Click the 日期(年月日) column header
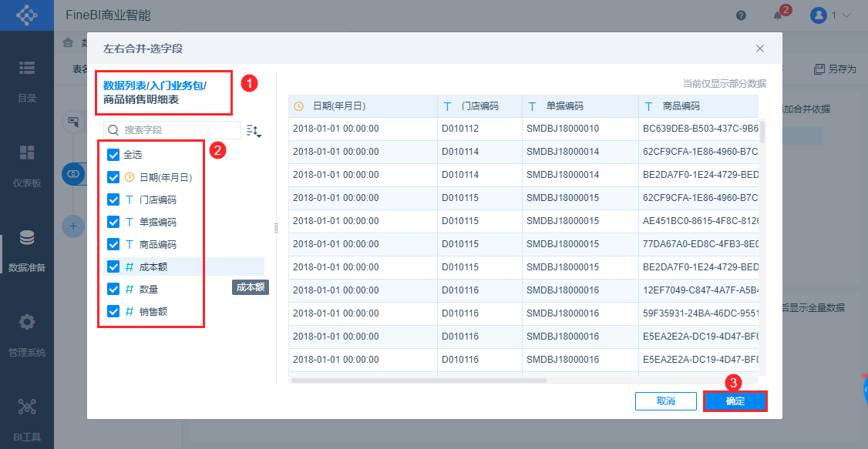 pos(363,106)
